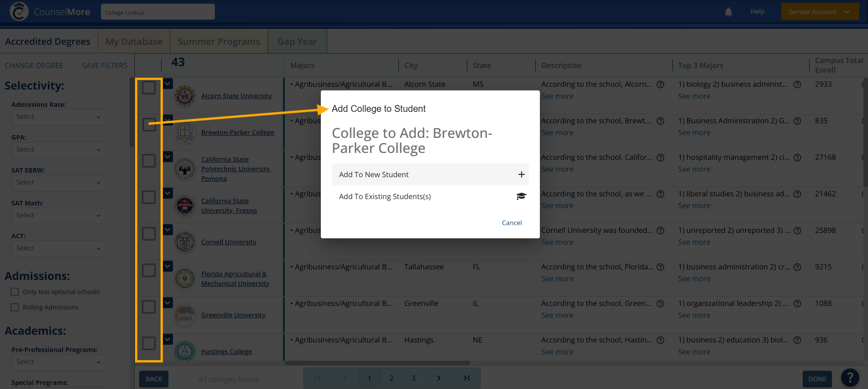
Task: Check the Cornell University checkbox
Action: 149,234
